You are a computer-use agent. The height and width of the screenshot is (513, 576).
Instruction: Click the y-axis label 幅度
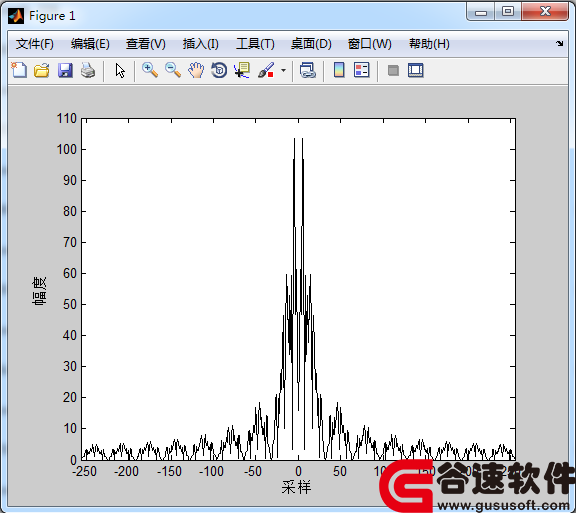point(39,291)
